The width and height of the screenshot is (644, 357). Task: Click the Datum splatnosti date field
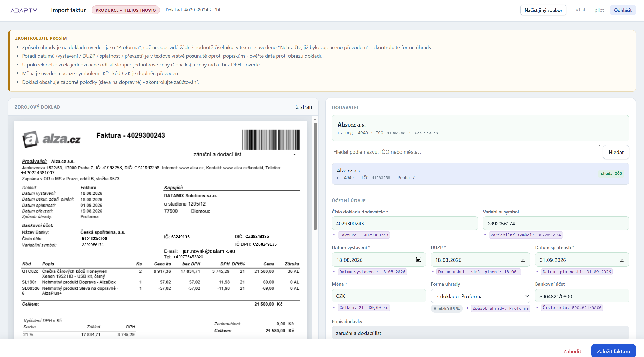point(582,260)
